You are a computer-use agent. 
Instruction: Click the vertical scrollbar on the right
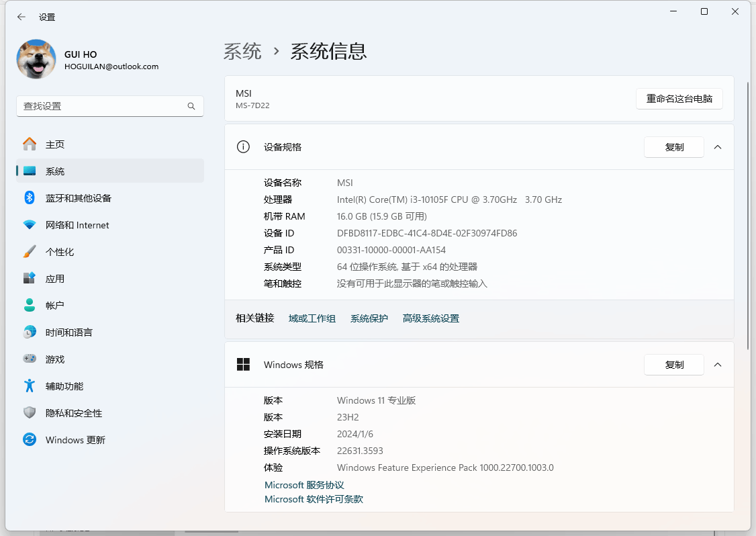click(748, 215)
